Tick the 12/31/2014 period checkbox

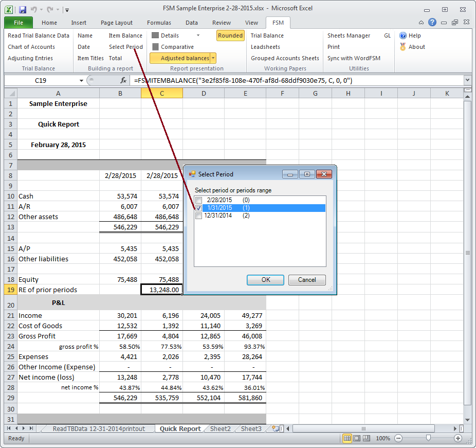198,216
